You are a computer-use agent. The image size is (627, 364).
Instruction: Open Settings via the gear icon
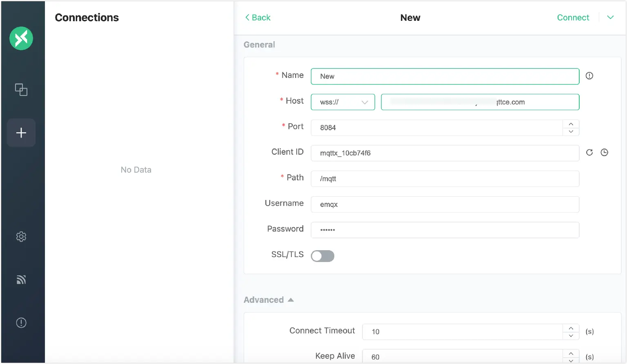pos(21,236)
